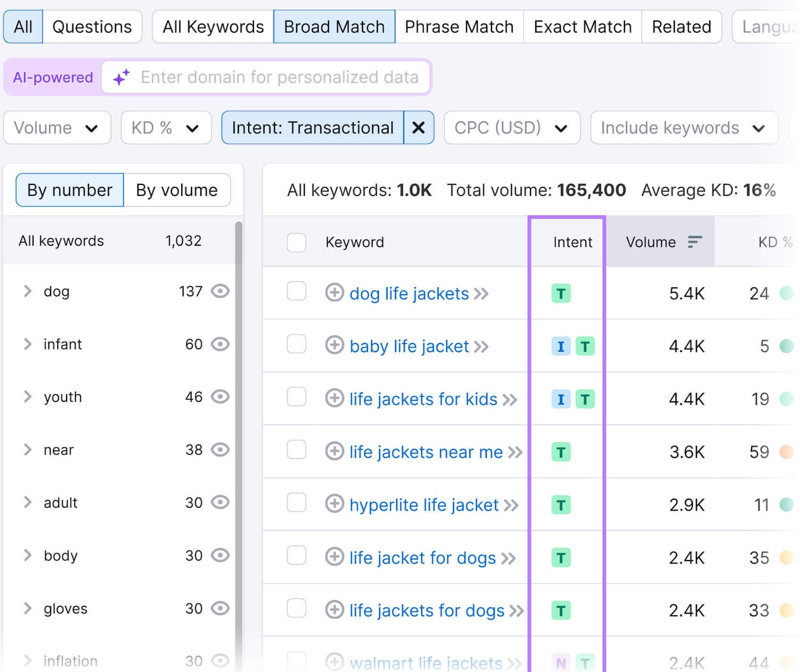Click the plus icon beside life jackets for dogs
Screen dimensions: 800x672
[x=334, y=609]
